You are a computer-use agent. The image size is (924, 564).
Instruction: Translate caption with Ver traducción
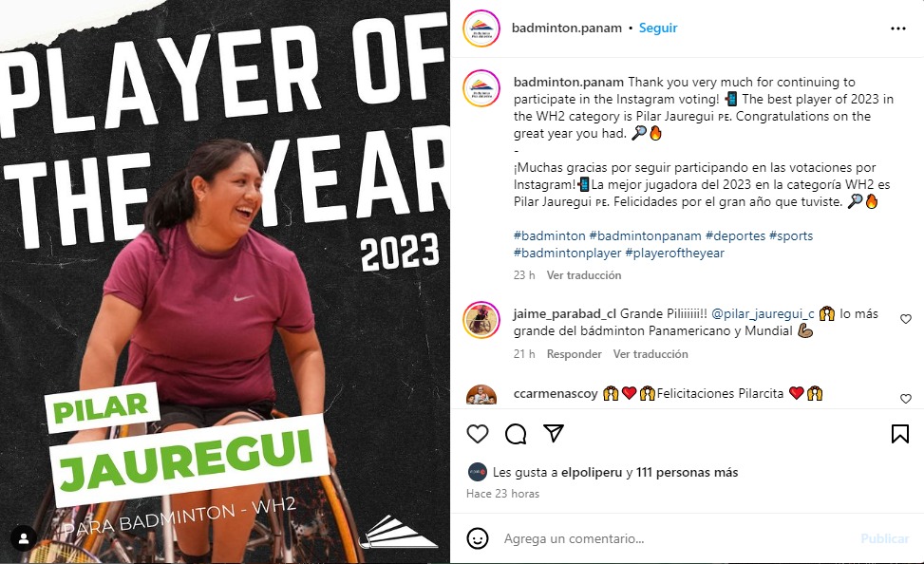pyautogui.click(x=584, y=275)
